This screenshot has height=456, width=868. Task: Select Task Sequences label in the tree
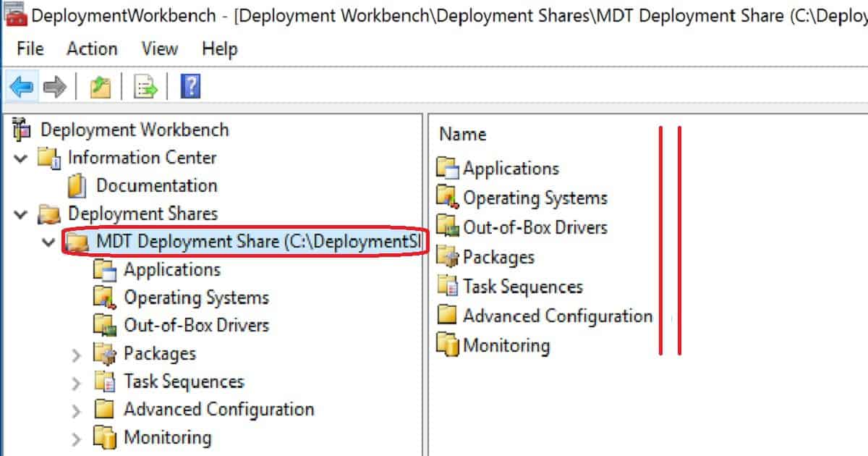[x=184, y=382]
